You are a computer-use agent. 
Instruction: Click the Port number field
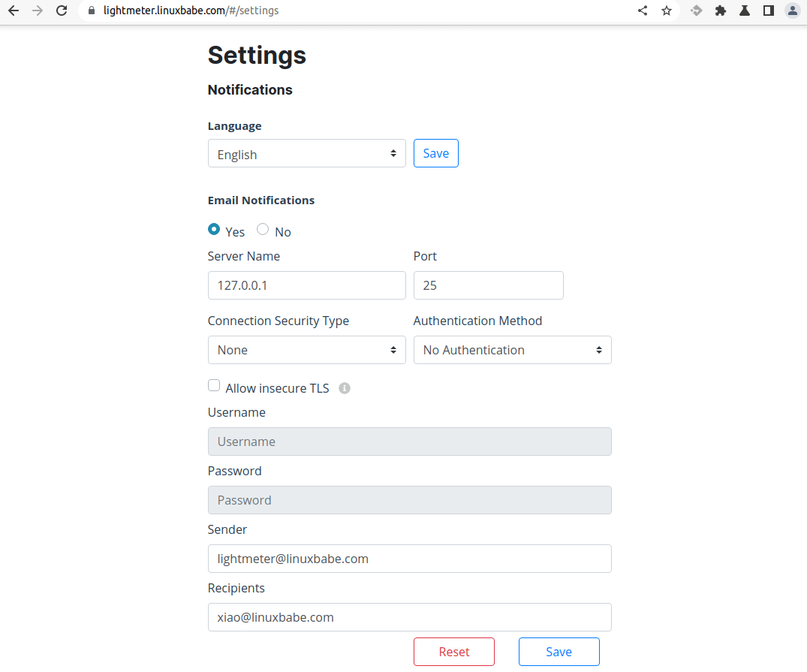pos(488,285)
